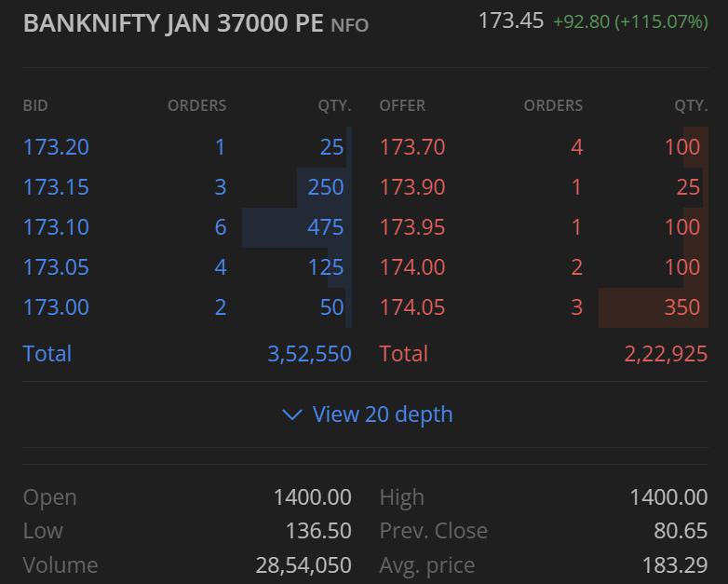Click total offer quantity 2,22,925
The image size is (728, 584).
click(666, 354)
